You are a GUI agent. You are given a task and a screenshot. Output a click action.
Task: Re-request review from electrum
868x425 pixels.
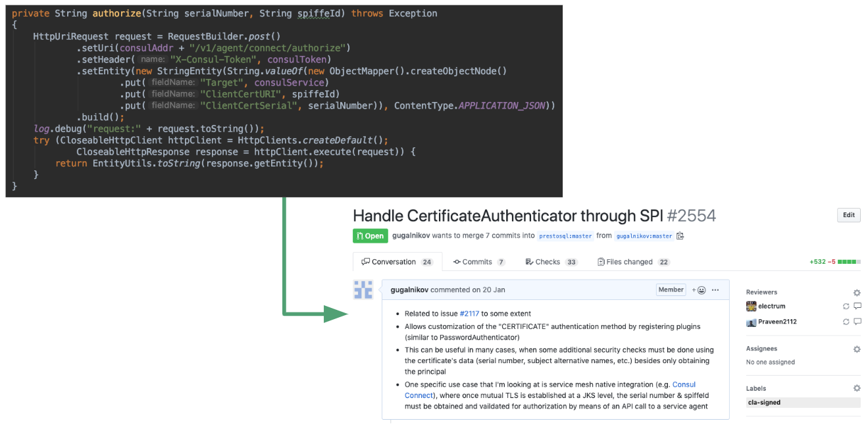846,307
